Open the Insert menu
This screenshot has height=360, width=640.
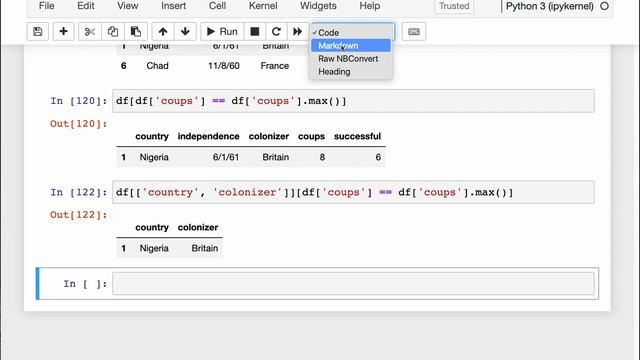pos(173,6)
